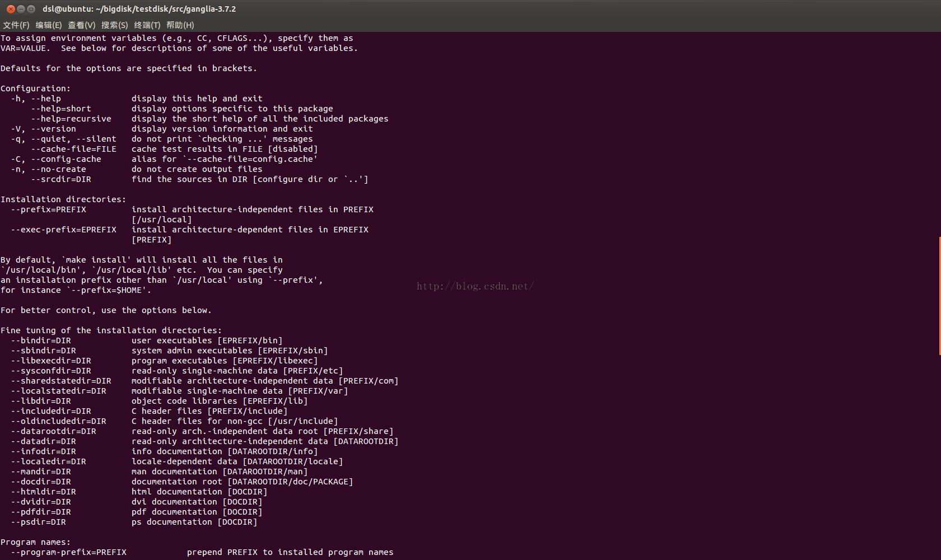Close the terminal window

[x=11, y=9]
